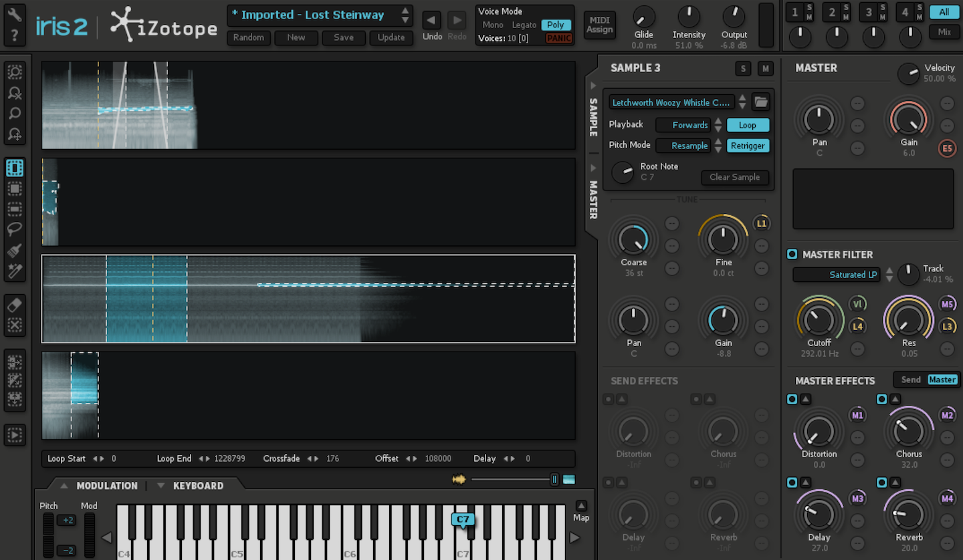963x560 pixels.
Task: Click the E5 modulation badge near master Gain
Action: click(x=947, y=148)
